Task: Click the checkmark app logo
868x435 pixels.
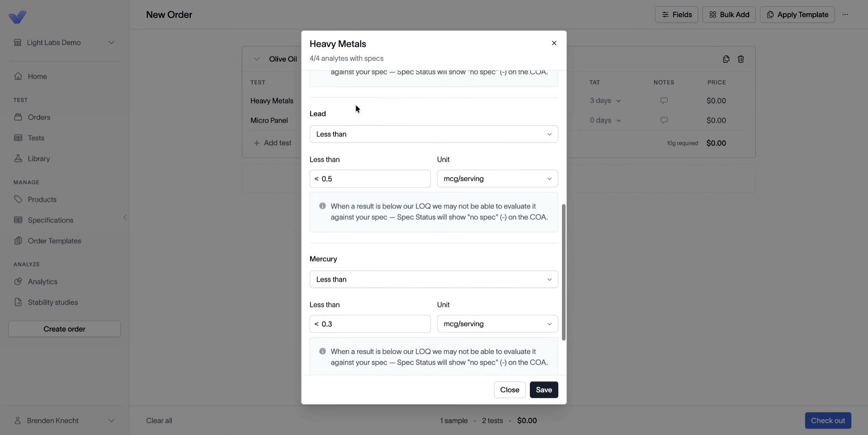Action: pos(18,17)
